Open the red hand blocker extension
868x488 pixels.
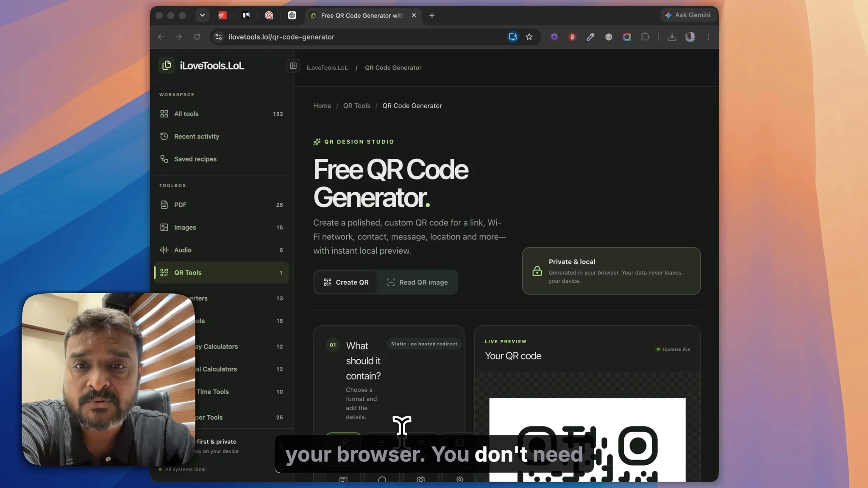pos(573,37)
